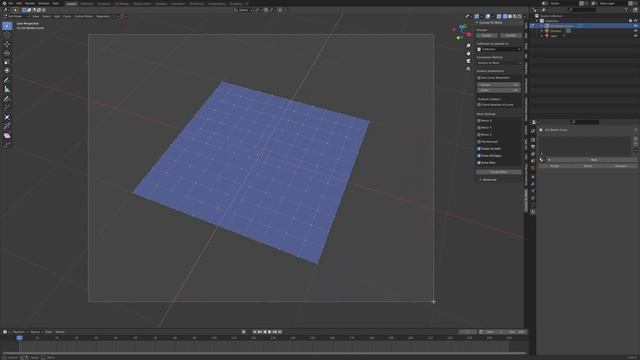Select 3x3 Bezier Curve in the outliner
Screen dimensions: 640x360
pos(561,26)
